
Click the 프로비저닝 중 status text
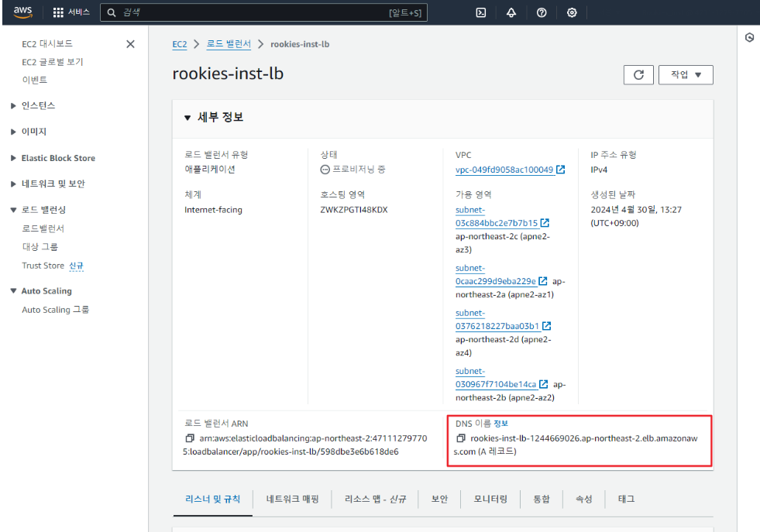coord(359,169)
